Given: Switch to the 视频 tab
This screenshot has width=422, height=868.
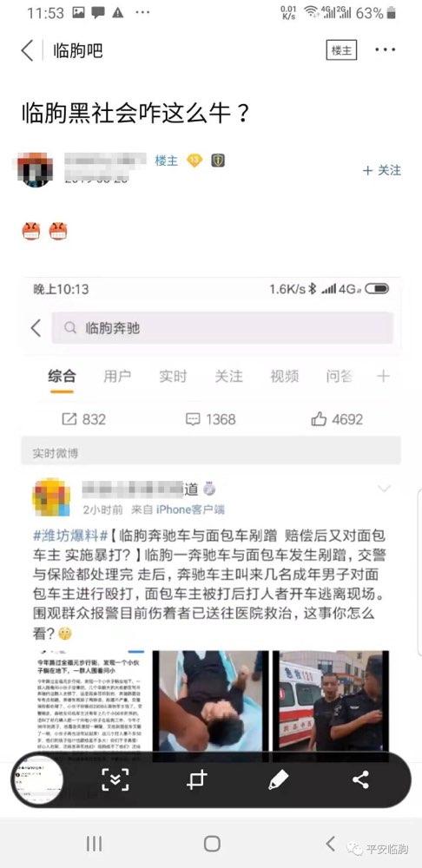Looking at the screenshot, I should 284,377.
